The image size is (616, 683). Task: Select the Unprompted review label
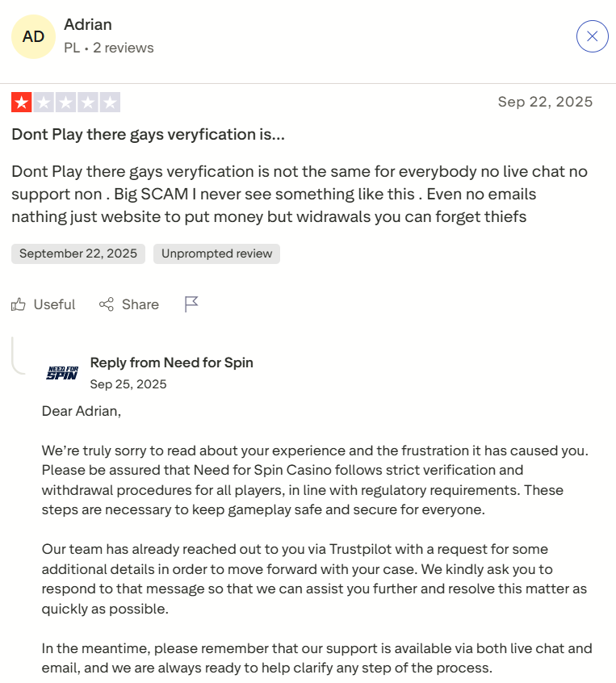point(216,254)
